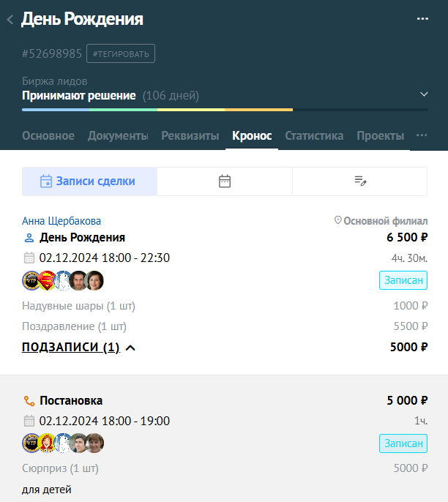This screenshot has width=448, height=502.
Task: Select the Записи сделки tab
Action: (x=89, y=181)
